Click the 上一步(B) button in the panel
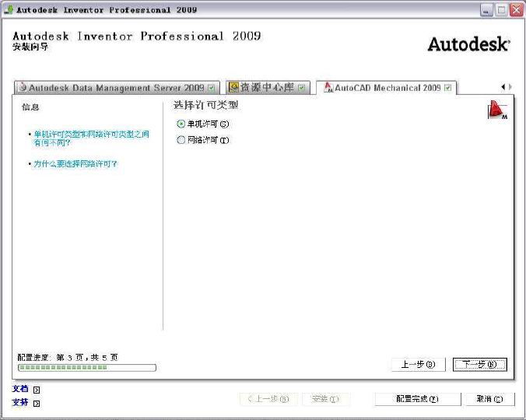526x420 pixels. click(x=419, y=364)
